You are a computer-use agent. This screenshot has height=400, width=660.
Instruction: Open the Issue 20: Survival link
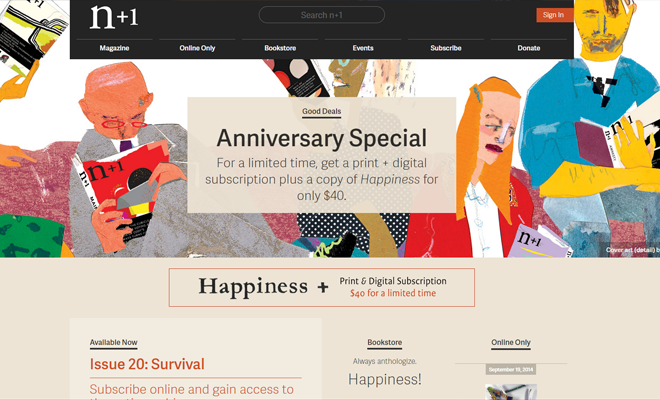[x=147, y=364]
